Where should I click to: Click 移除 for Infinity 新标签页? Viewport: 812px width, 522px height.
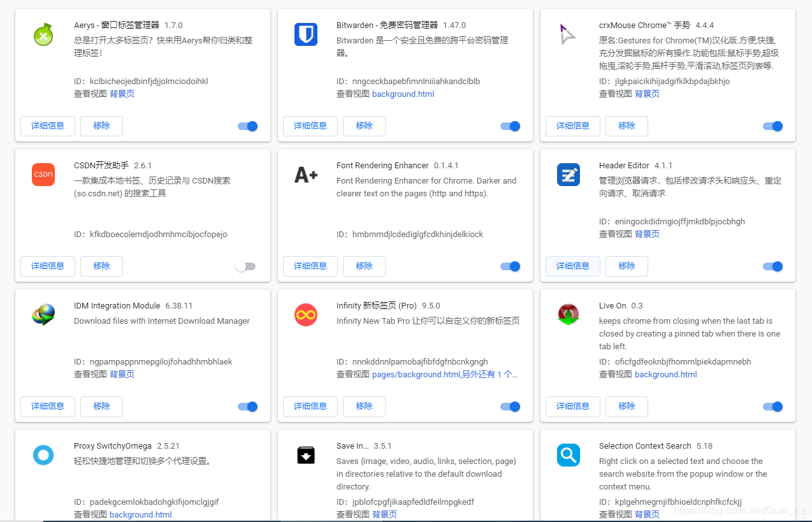pos(365,407)
